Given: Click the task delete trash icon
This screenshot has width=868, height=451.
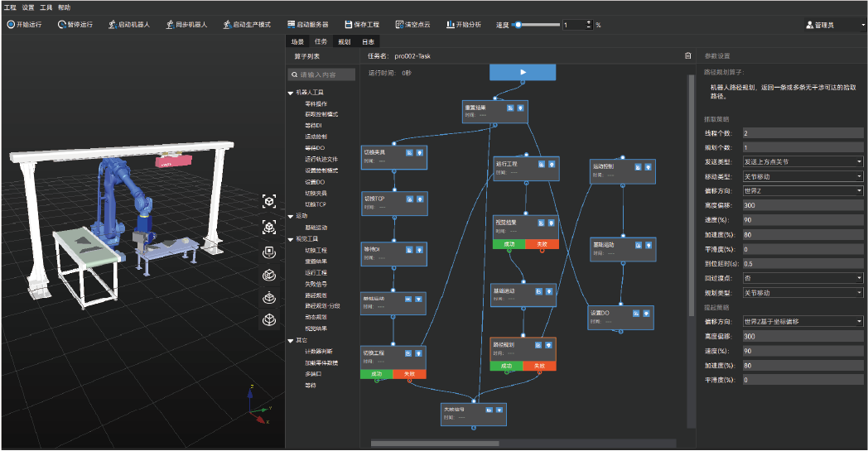Looking at the screenshot, I should (x=687, y=55).
